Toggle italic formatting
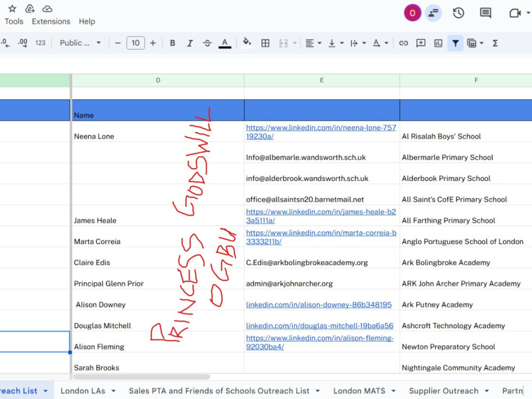 (190, 43)
